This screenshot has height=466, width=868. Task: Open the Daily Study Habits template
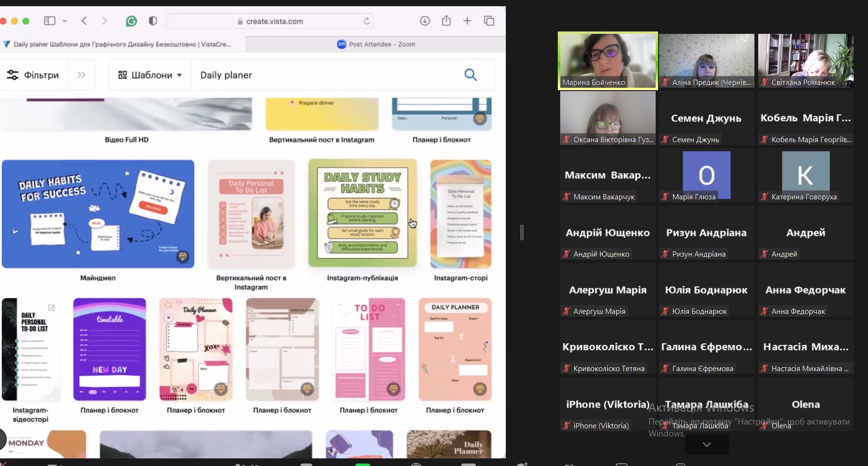[x=362, y=213]
